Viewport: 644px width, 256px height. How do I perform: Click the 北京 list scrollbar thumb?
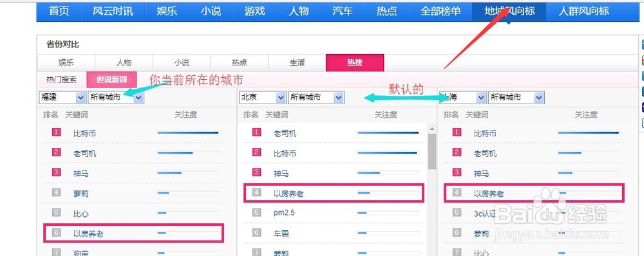coord(431,151)
